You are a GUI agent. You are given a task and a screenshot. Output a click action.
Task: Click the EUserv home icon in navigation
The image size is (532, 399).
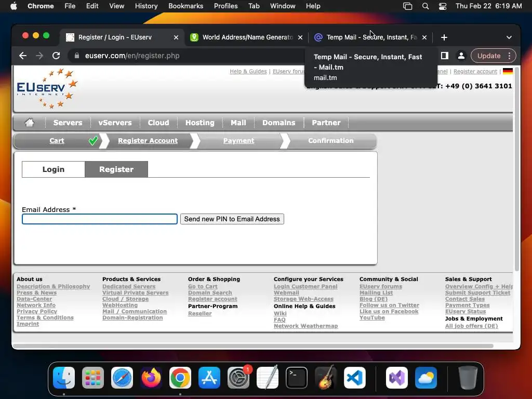pyautogui.click(x=29, y=123)
